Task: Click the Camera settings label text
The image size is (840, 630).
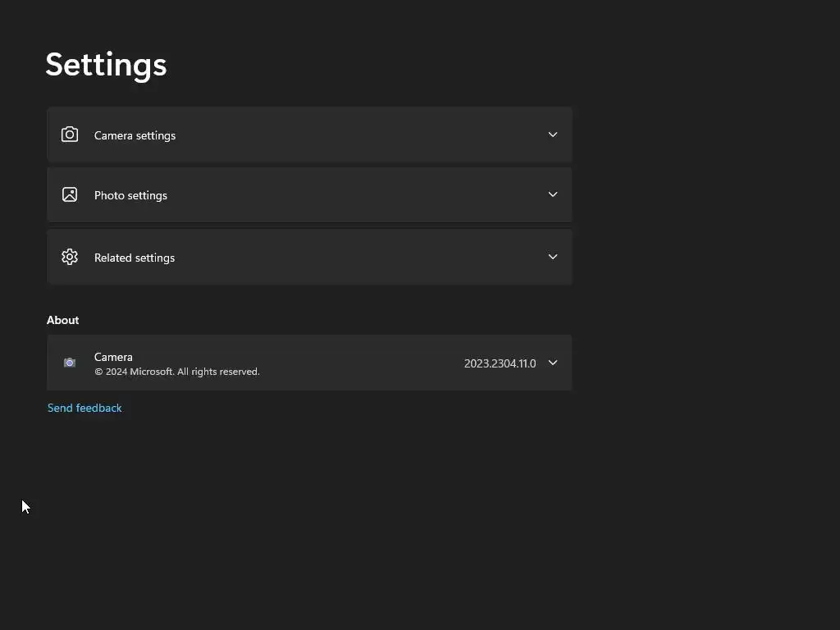Action: [135, 135]
